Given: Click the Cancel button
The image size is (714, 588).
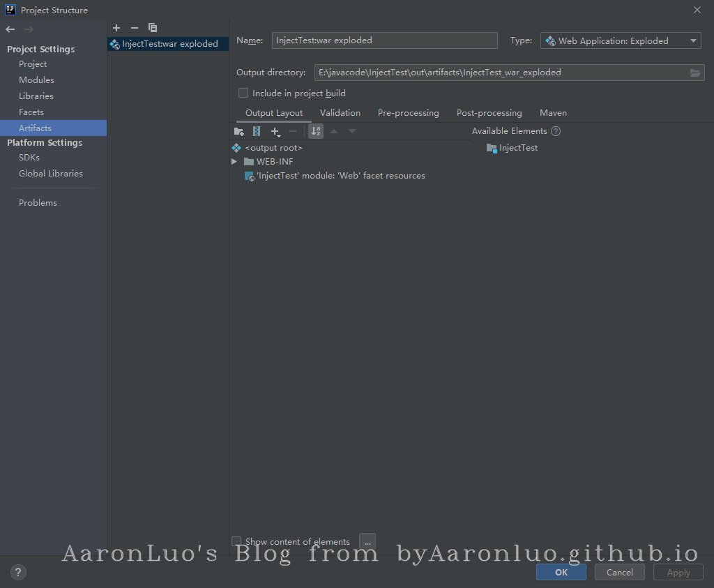Looking at the screenshot, I should (x=619, y=573).
